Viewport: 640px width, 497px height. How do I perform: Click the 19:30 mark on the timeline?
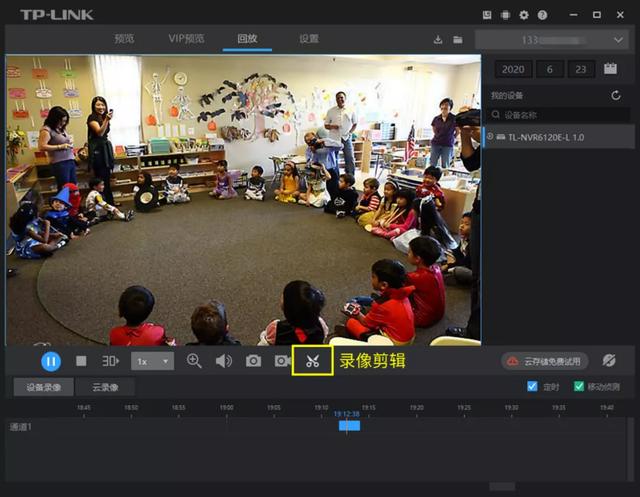coord(511,408)
